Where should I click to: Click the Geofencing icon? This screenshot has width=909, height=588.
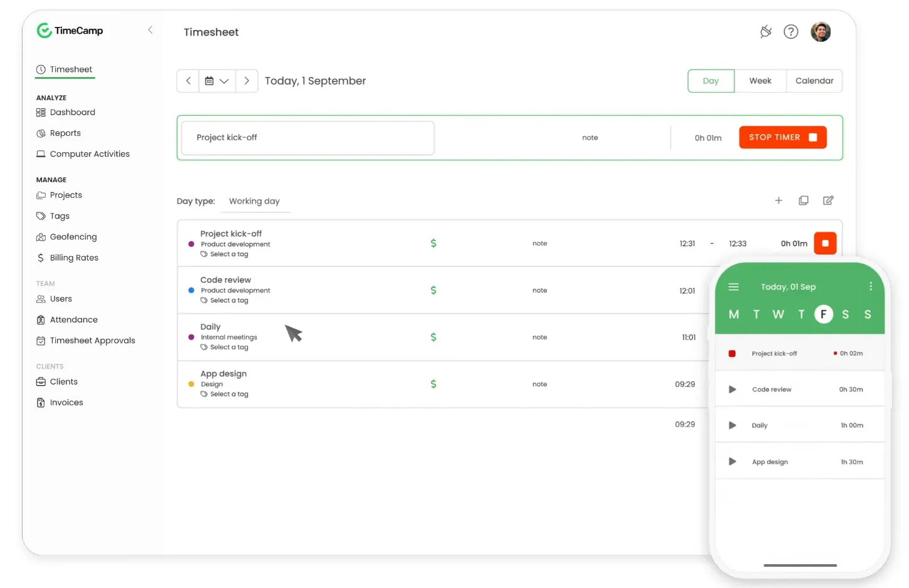click(x=41, y=237)
